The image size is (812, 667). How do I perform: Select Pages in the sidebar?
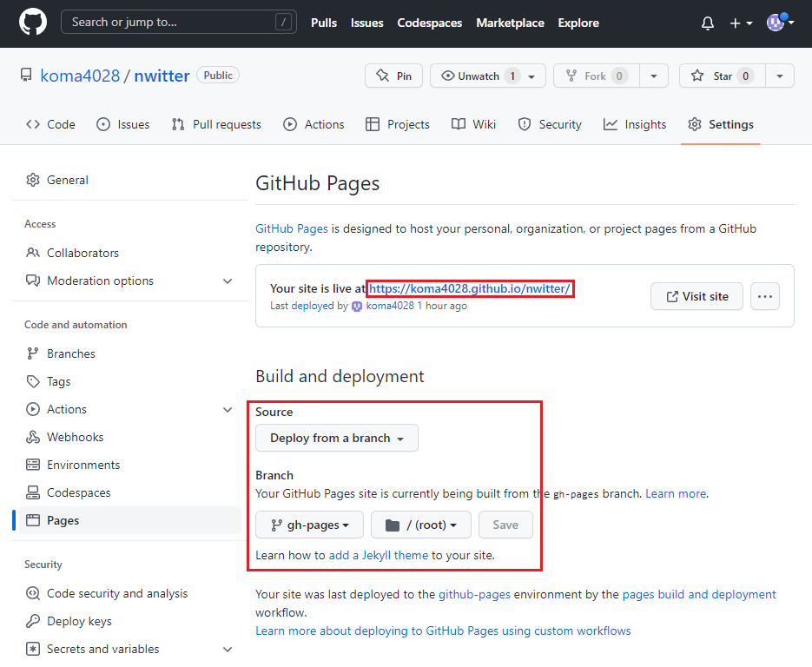(130, 520)
